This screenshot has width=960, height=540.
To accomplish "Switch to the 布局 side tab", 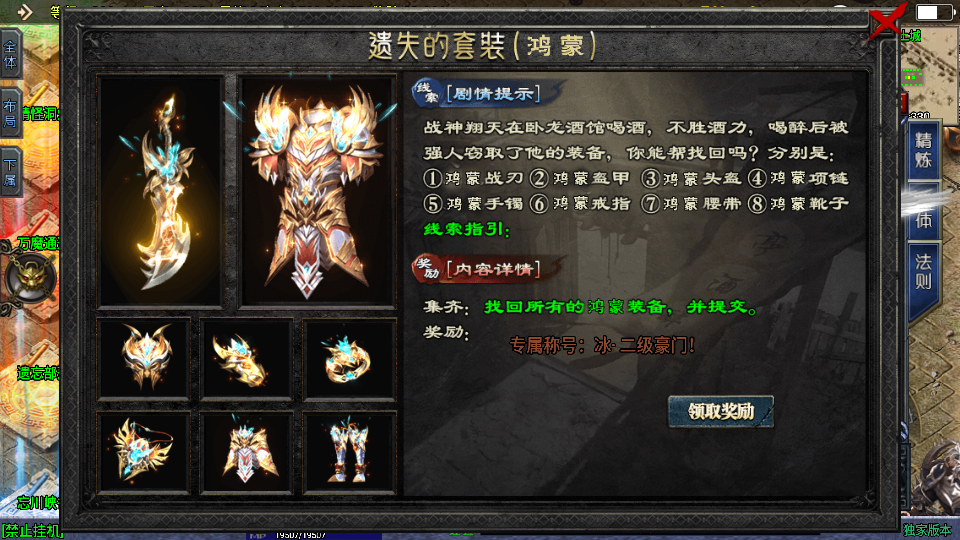I will [x=10, y=113].
